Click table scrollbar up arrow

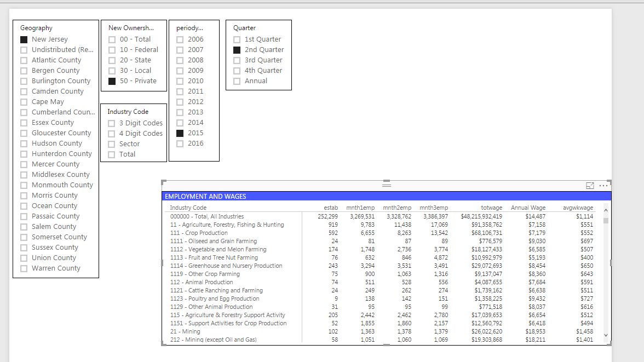click(x=606, y=210)
